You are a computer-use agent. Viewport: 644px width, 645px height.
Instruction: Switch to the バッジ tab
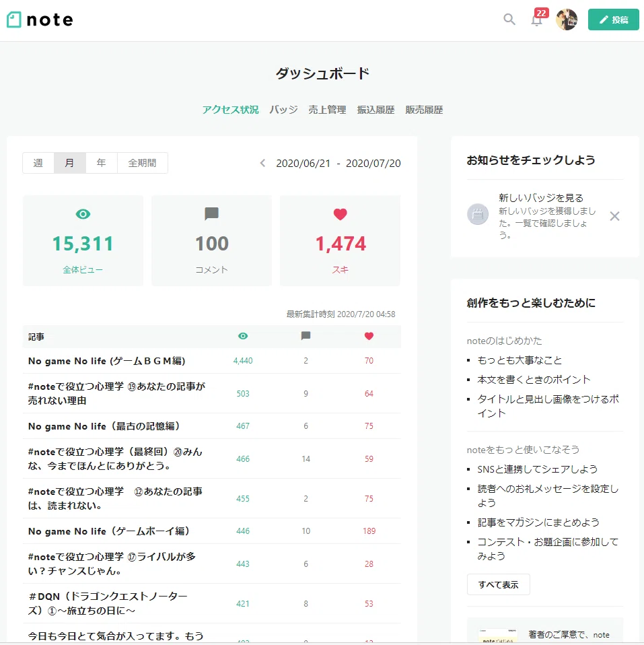(x=283, y=110)
